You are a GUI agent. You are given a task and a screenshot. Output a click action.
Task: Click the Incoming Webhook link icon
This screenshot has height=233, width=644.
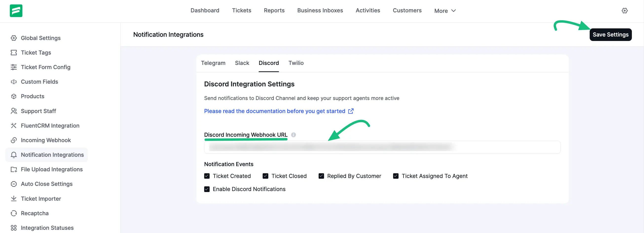coord(14,140)
